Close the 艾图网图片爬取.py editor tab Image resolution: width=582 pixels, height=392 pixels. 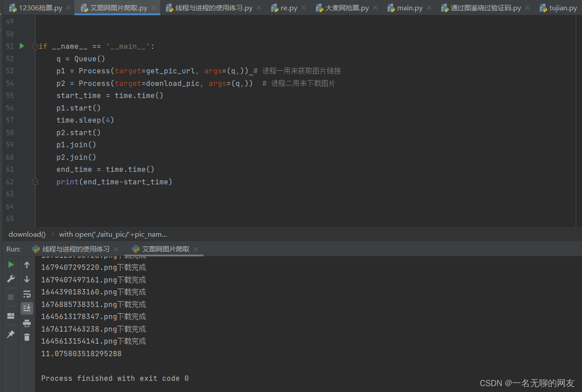[x=154, y=8]
